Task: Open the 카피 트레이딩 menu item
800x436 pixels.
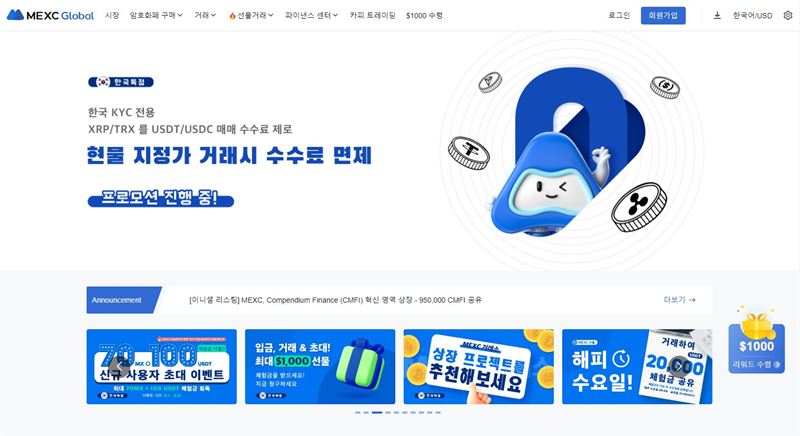Action: click(x=372, y=15)
